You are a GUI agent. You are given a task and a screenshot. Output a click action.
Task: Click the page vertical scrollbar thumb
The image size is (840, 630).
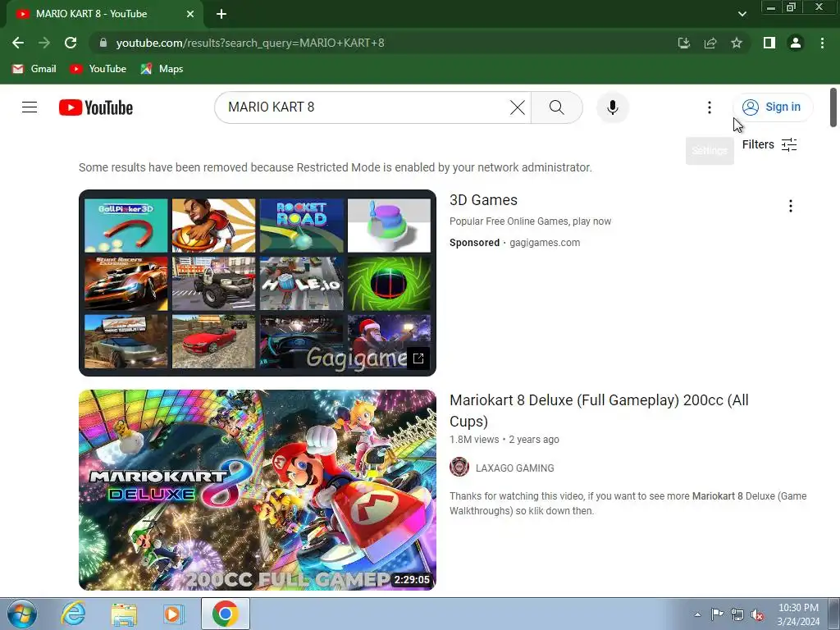point(833,107)
